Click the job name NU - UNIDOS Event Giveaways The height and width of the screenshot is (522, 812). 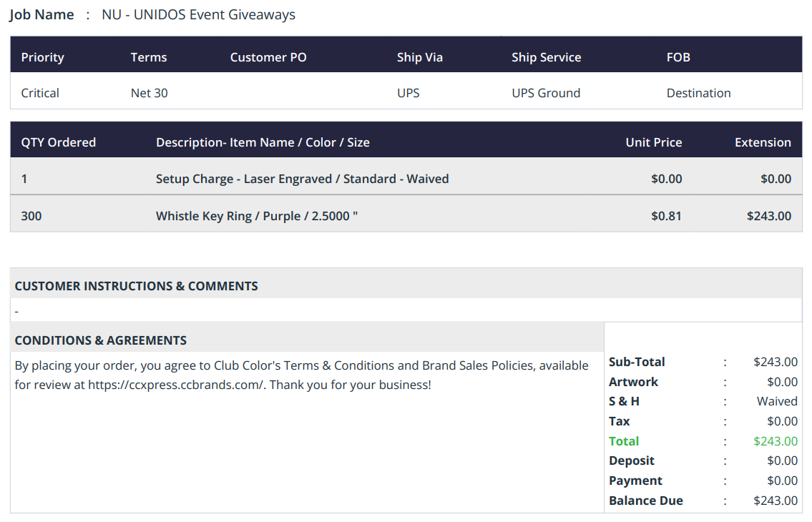point(198,15)
